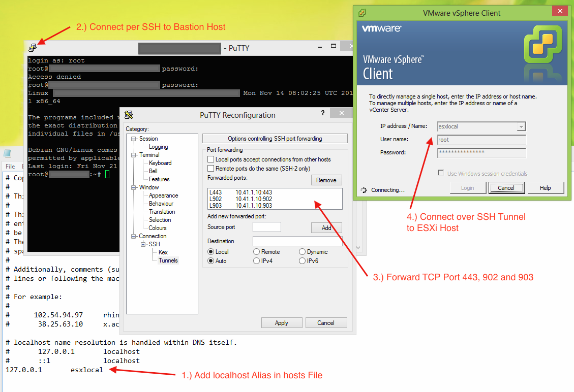Image resolution: width=574 pixels, height=392 pixels.
Task: Select Behaviour in the category tree
Action: (x=161, y=204)
